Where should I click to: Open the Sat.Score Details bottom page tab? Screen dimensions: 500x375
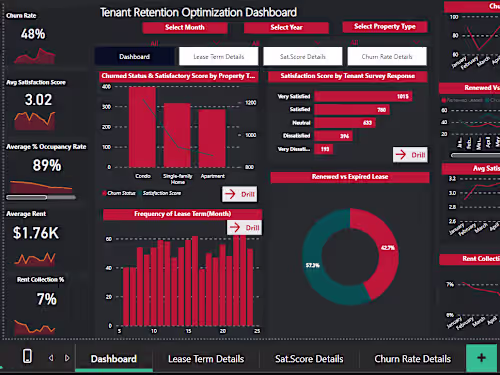(x=309, y=359)
